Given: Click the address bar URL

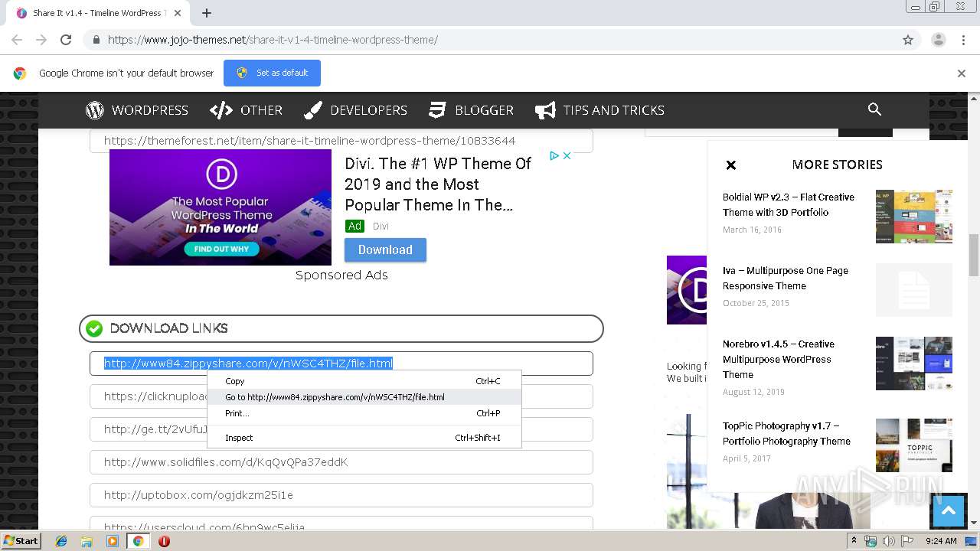Looking at the screenshot, I should point(273,40).
